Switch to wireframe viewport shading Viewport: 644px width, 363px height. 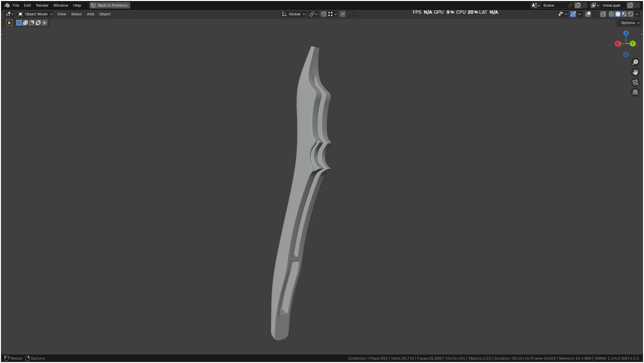[611, 14]
